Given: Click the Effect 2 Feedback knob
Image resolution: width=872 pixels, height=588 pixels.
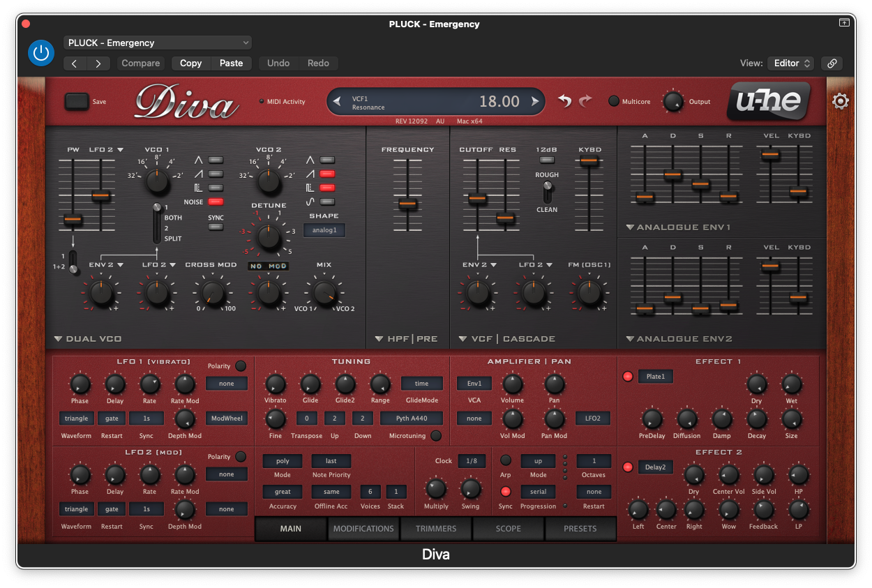Looking at the screenshot, I should pyautogui.click(x=764, y=510).
